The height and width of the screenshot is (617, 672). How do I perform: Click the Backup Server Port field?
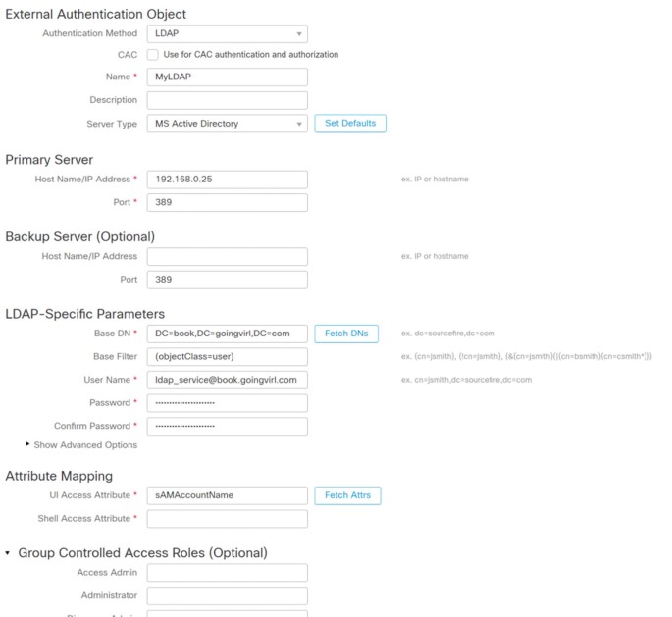click(227, 280)
